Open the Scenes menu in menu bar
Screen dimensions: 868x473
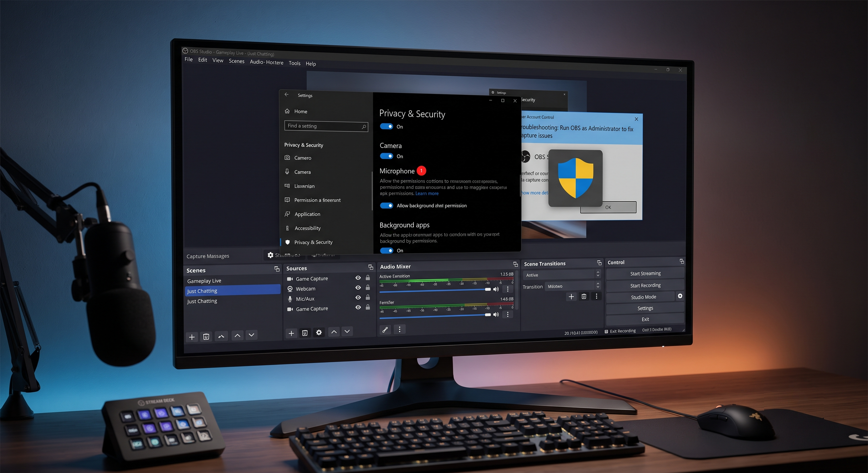pyautogui.click(x=236, y=61)
